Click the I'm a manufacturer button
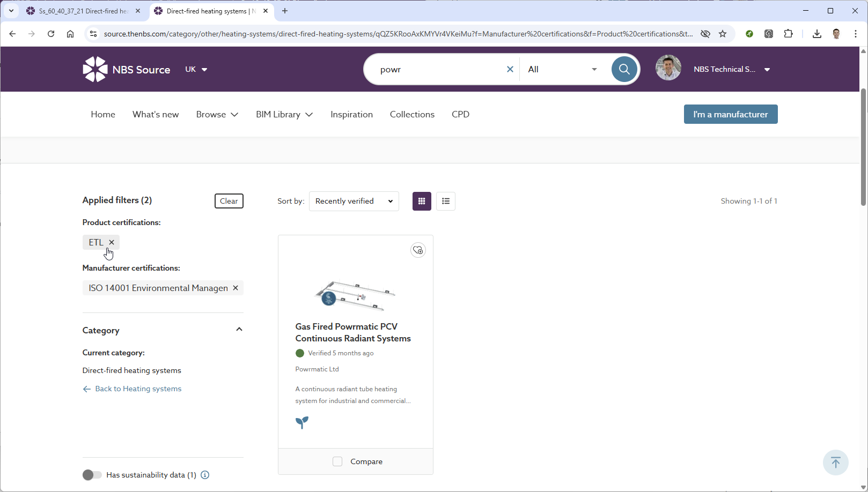The width and height of the screenshot is (868, 492). (730, 114)
